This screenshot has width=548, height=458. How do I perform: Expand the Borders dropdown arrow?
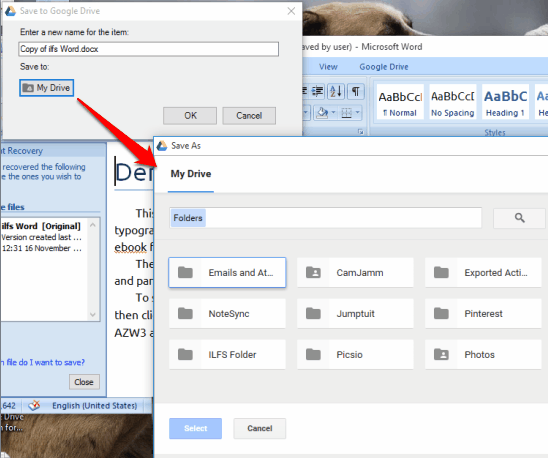(x=358, y=112)
